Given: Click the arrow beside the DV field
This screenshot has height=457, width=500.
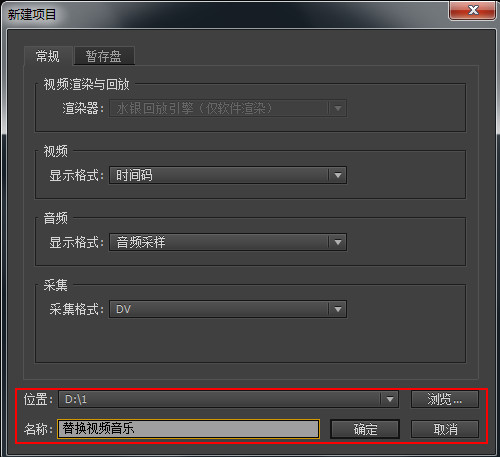Looking at the screenshot, I should pyautogui.click(x=338, y=309).
